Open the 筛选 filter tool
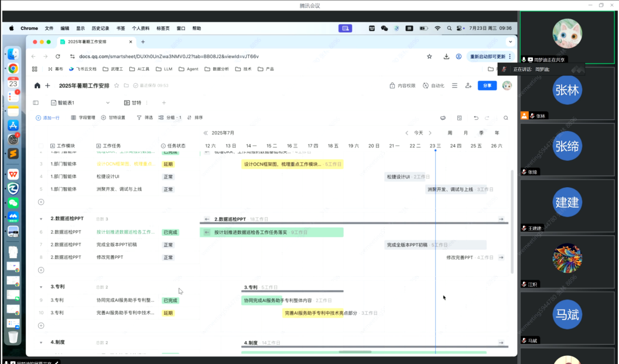 (145, 118)
